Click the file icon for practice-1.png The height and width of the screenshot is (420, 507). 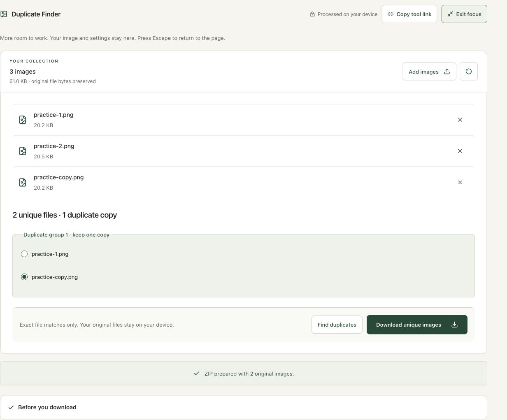[x=23, y=120]
